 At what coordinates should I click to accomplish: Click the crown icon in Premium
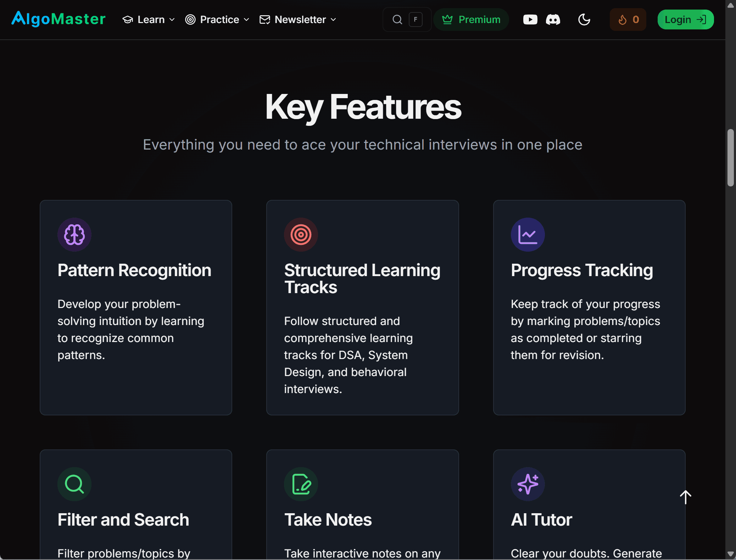coord(447,19)
